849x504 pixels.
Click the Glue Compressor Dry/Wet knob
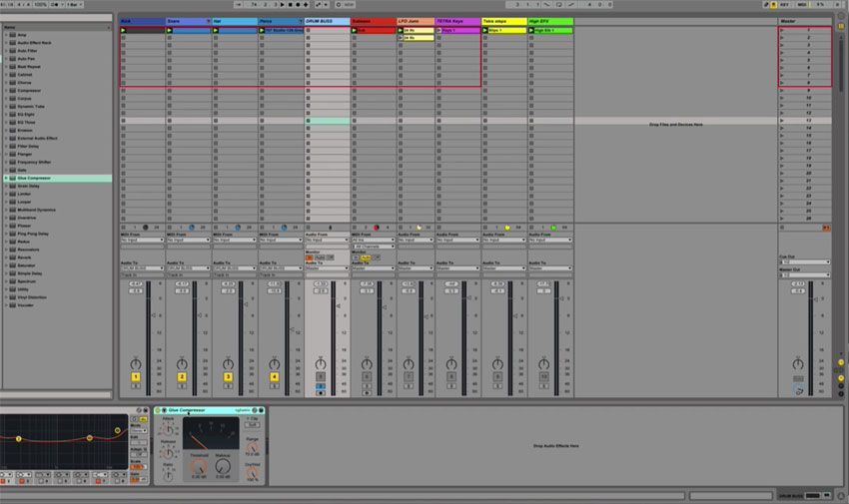click(253, 474)
